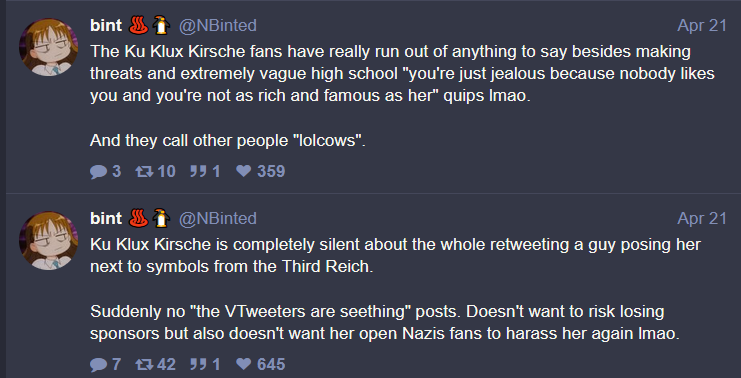The height and width of the screenshot is (378, 741).
Task: Open the post ending with "lolcows"
Action: pyautogui.click(x=402, y=96)
